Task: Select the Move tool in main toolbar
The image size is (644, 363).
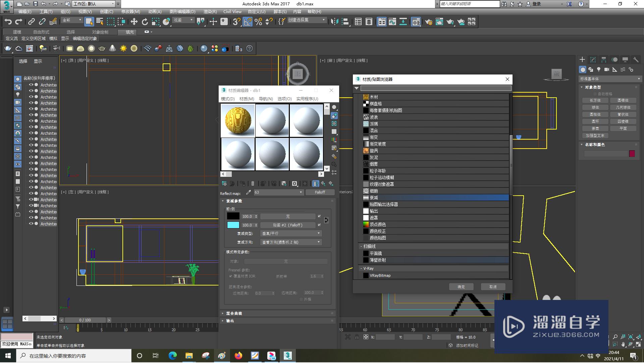Action: click(134, 22)
